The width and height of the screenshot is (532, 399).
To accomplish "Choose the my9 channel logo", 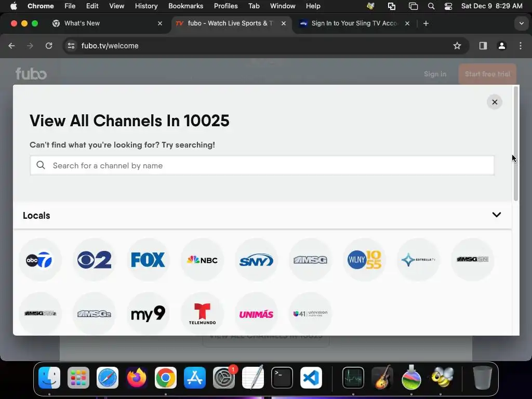I will click(148, 313).
